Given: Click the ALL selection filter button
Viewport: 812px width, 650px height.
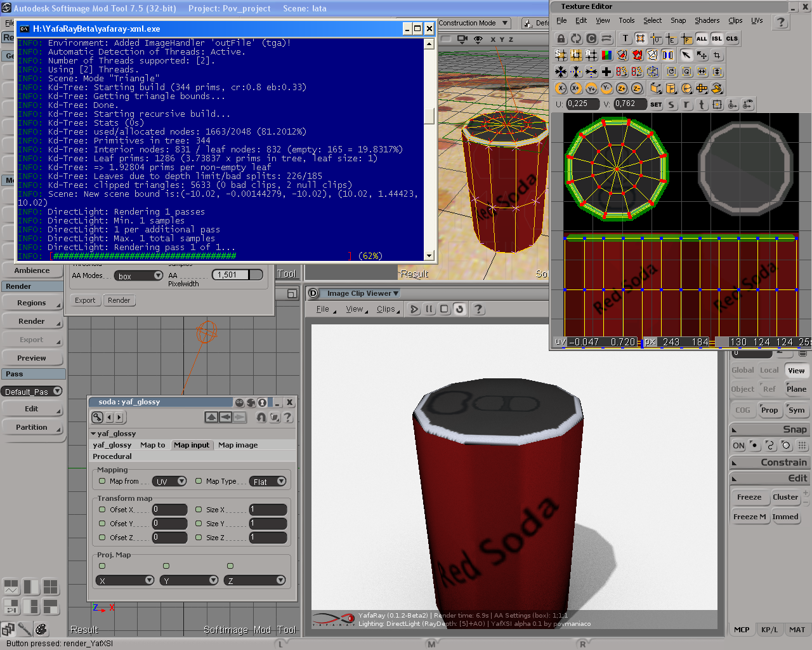Looking at the screenshot, I should tap(702, 39).
